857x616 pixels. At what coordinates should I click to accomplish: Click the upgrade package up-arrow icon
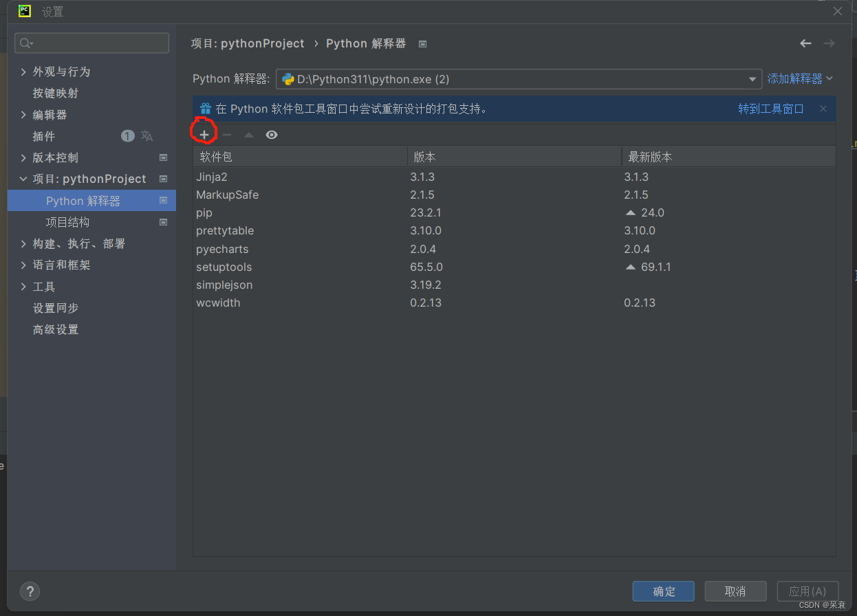249,135
